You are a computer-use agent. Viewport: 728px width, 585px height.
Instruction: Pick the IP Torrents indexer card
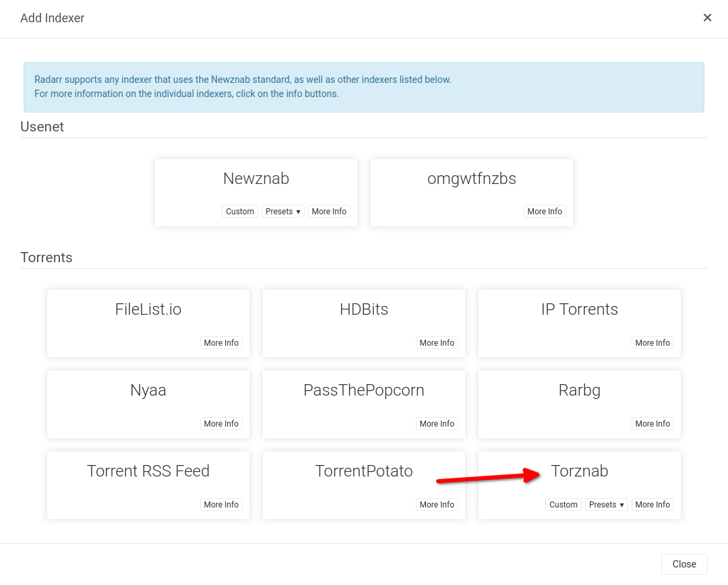point(580,324)
